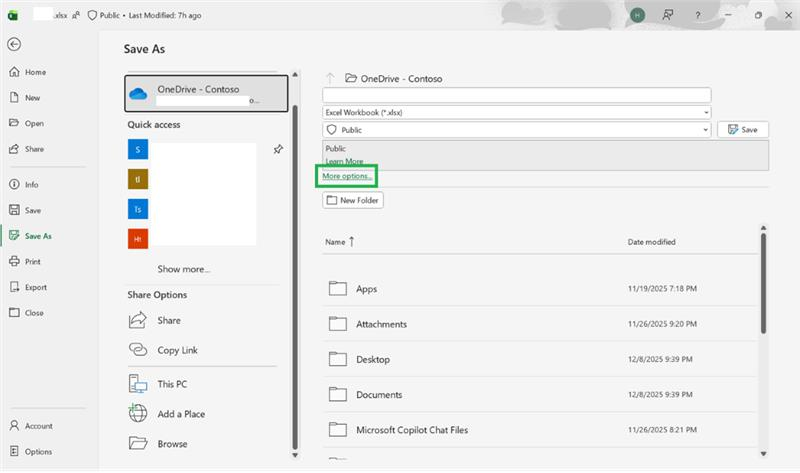Image resolution: width=800 pixels, height=473 pixels.
Task: Sort by Date modified column header
Action: [652, 242]
